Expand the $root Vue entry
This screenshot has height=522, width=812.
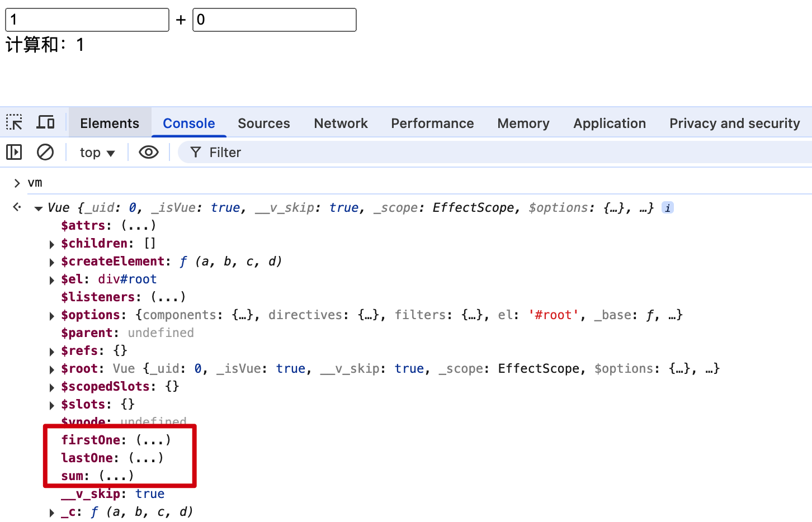click(x=52, y=369)
